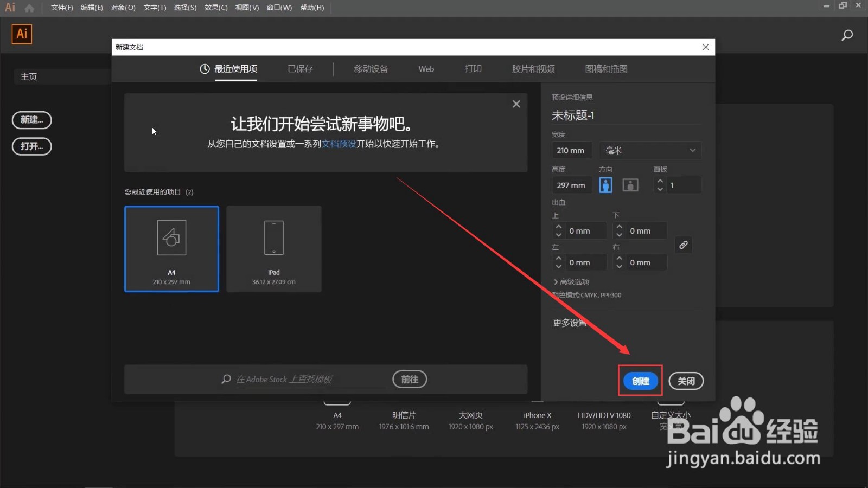The width and height of the screenshot is (868, 488).
Task: Switch to the 打印 tab
Action: click(x=473, y=69)
